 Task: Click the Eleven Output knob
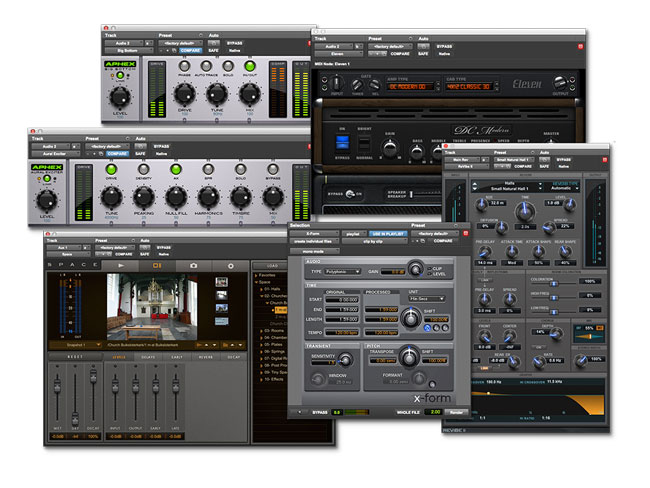(560, 83)
